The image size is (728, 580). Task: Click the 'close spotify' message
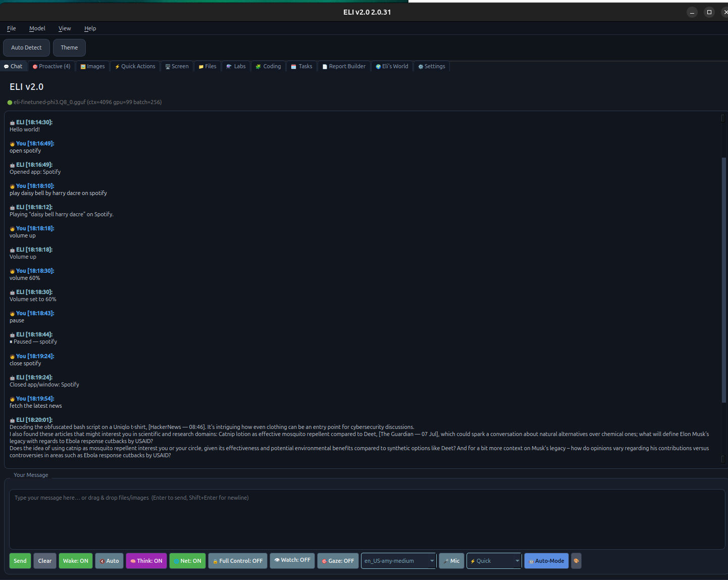tap(25, 363)
